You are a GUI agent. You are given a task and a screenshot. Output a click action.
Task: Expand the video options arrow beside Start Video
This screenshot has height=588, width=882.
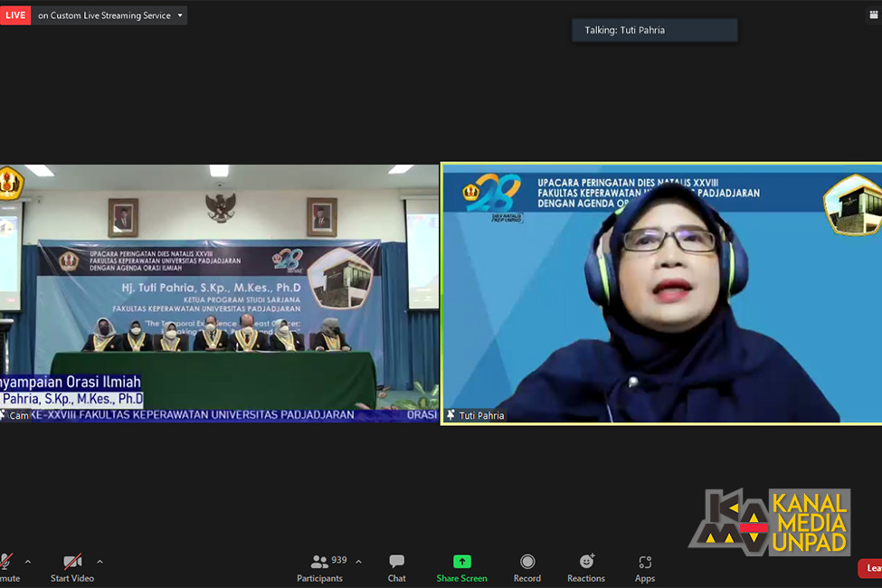tap(100, 562)
